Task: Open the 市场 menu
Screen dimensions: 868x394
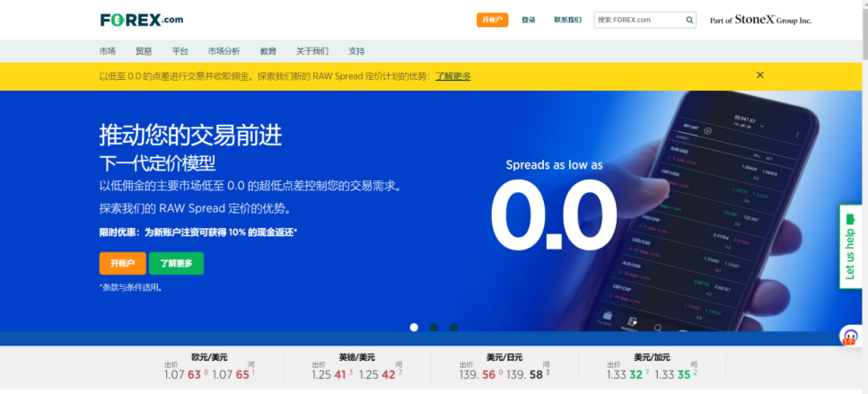Action: pyautogui.click(x=108, y=51)
